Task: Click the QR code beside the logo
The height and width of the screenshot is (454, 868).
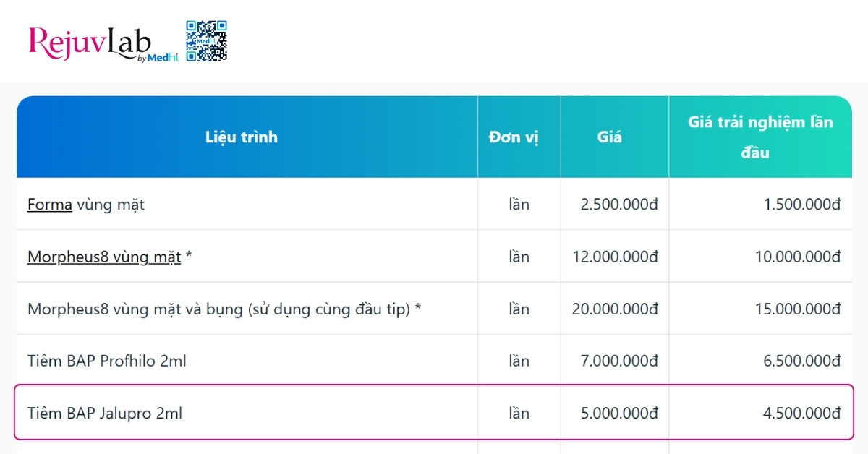Action: (x=207, y=41)
